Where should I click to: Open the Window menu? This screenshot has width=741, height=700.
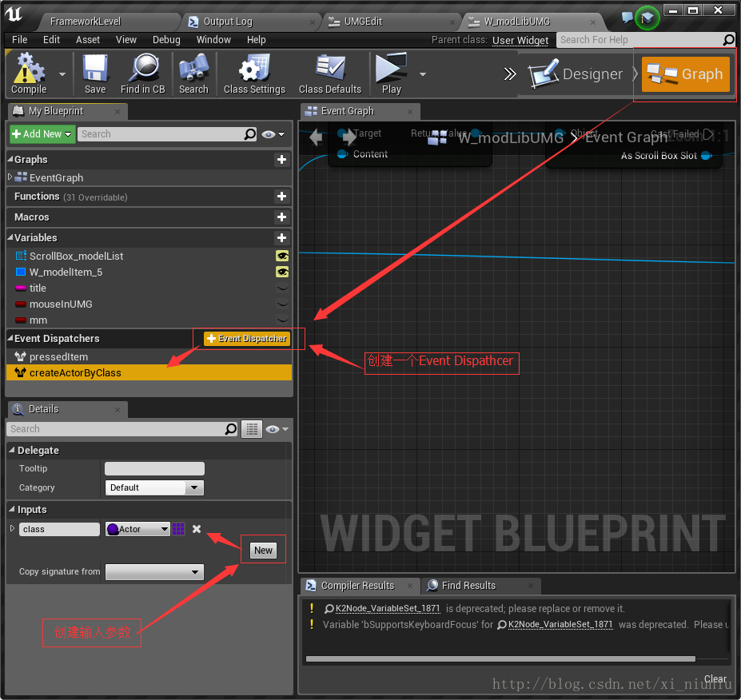pos(213,40)
